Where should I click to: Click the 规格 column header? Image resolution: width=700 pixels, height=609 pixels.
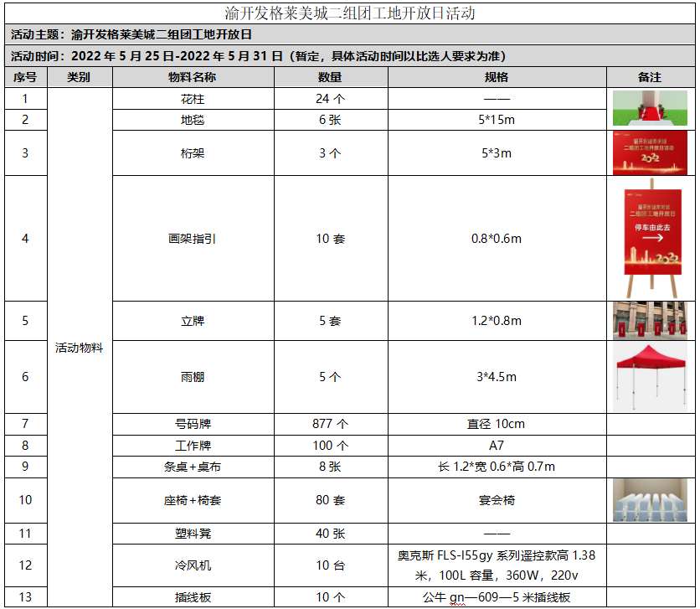pos(496,77)
